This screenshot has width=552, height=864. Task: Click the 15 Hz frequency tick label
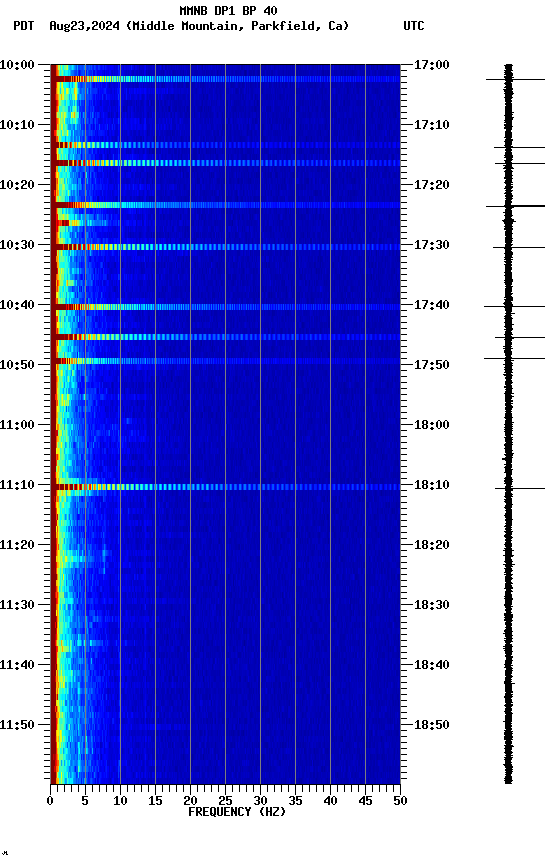point(155,801)
